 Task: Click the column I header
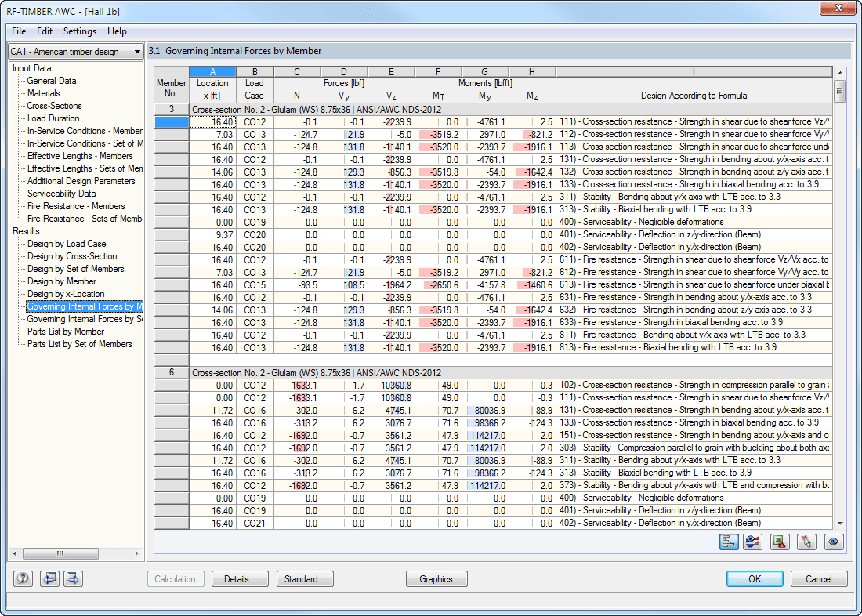[x=694, y=72]
